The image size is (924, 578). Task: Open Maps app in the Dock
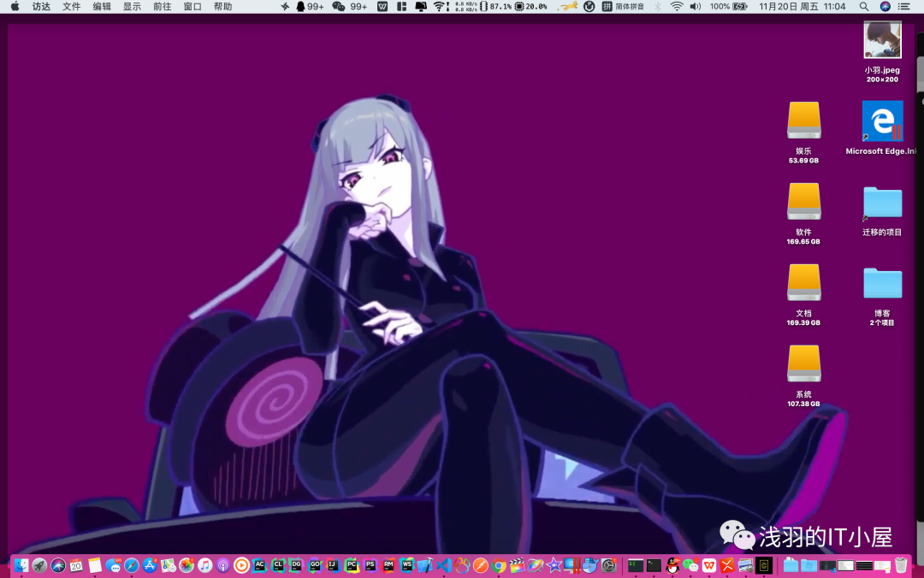click(x=168, y=566)
